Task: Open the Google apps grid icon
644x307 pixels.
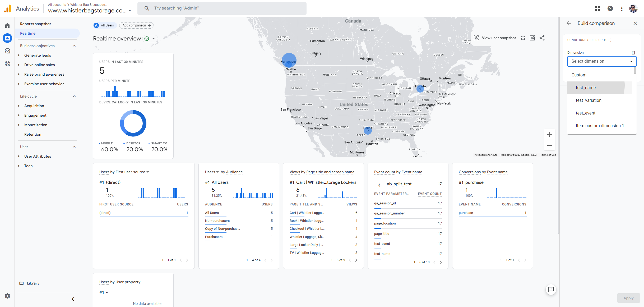Action: click(x=597, y=8)
